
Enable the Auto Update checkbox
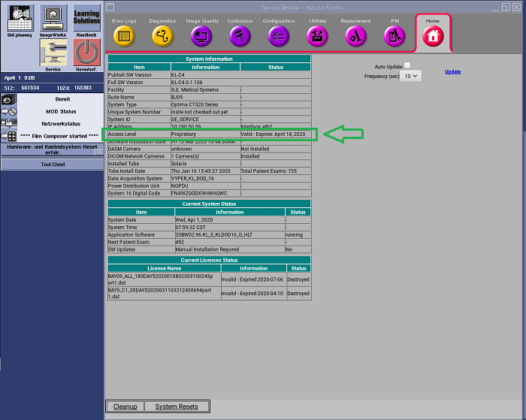point(407,66)
